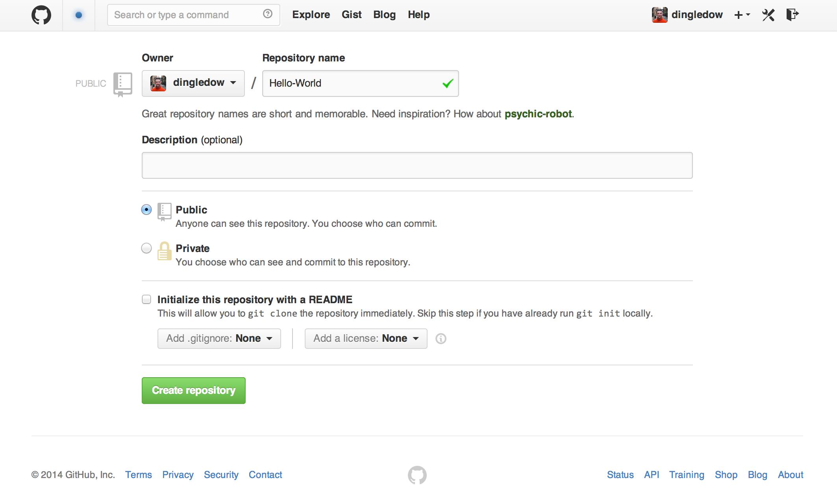Open dingledow profile username link
This screenshot has width=837, height=504.
click(697, 15)
